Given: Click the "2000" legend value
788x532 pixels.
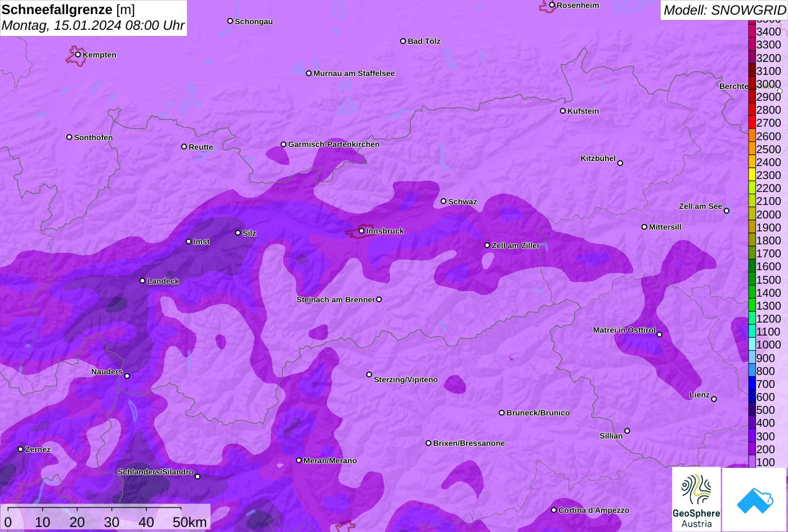Looking at the screenshot, I should 769,214.
